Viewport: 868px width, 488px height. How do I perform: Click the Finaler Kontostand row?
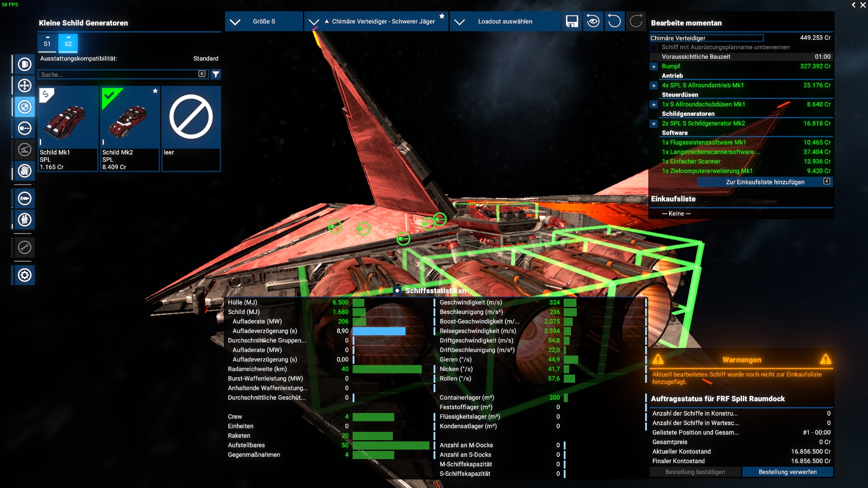[x=741, y=461]
